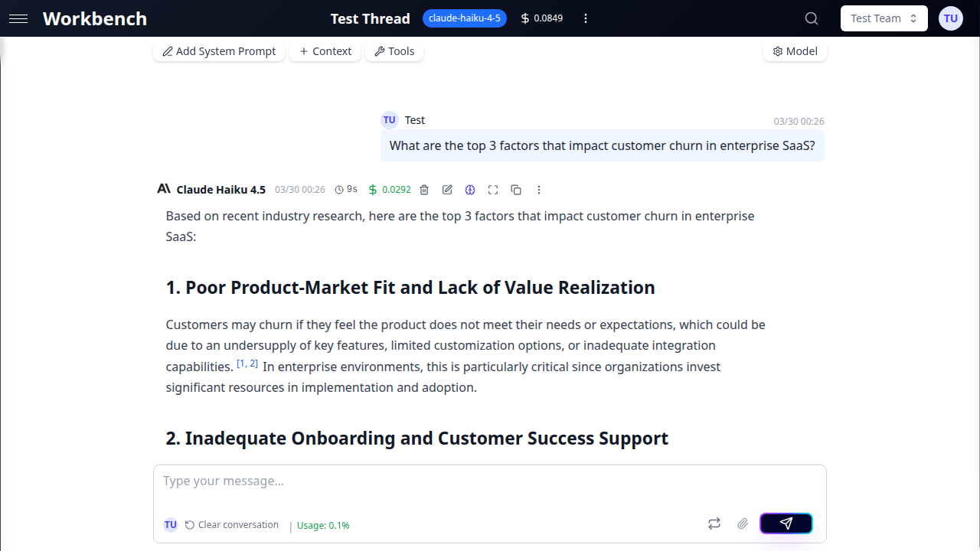Focus the Type your message field
Image resolution: width=980 pixels, height=551 pixels.
tap(490, 481)
